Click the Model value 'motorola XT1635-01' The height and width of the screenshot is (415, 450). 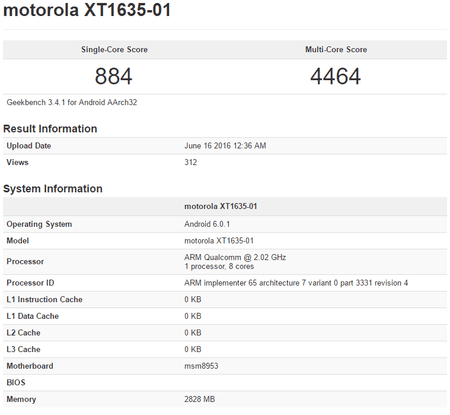pyautogui.click(x=219, y=241)
